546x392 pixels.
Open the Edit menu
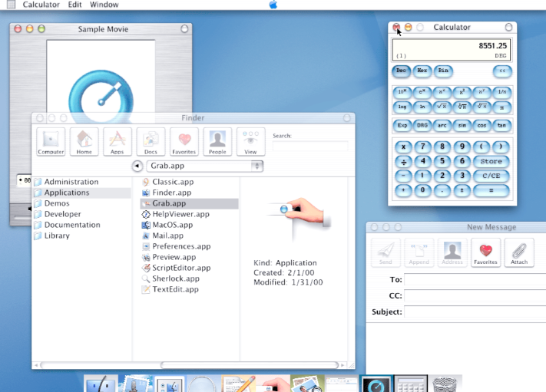[74, 5]
